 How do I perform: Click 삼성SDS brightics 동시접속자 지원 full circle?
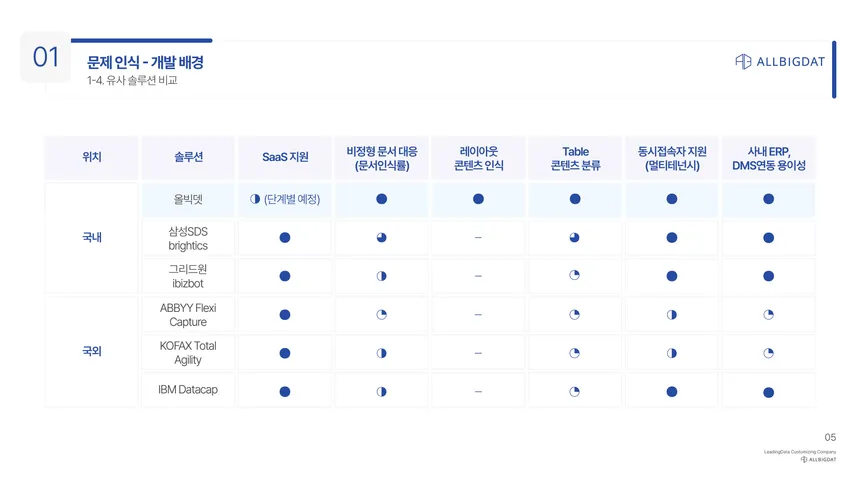[x=672, y=238]
